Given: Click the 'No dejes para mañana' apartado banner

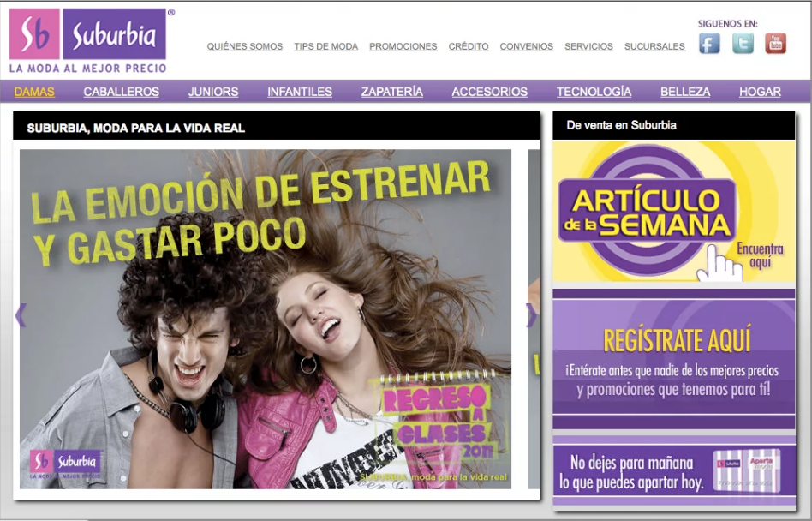Looking at the screenshot, I should [x=674, y=472].
